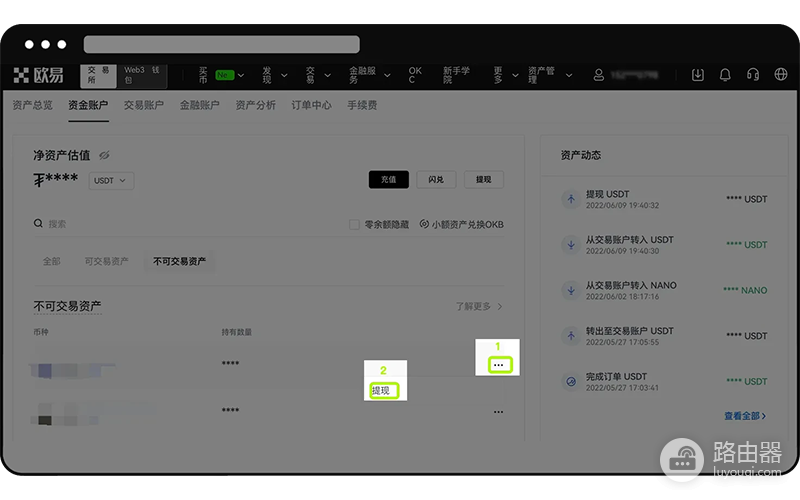Click the 从交易账户转入 NANO arrow icon
800x500 pixels.
pyautogui.click(x=571, y=290)
